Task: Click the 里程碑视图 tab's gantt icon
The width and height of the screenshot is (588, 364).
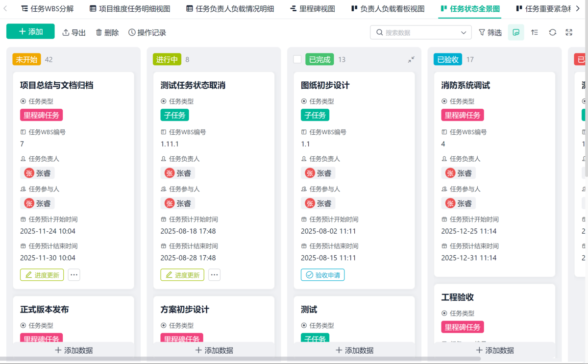Action: pos(293,8)
